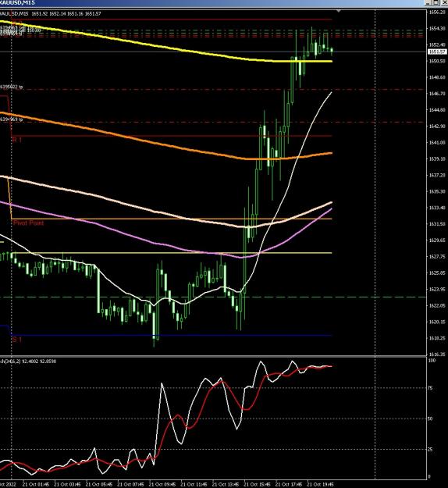Screen dimensions: 448x488
Task: Click the Stochastic indicator label
Action: click(28, 362)
